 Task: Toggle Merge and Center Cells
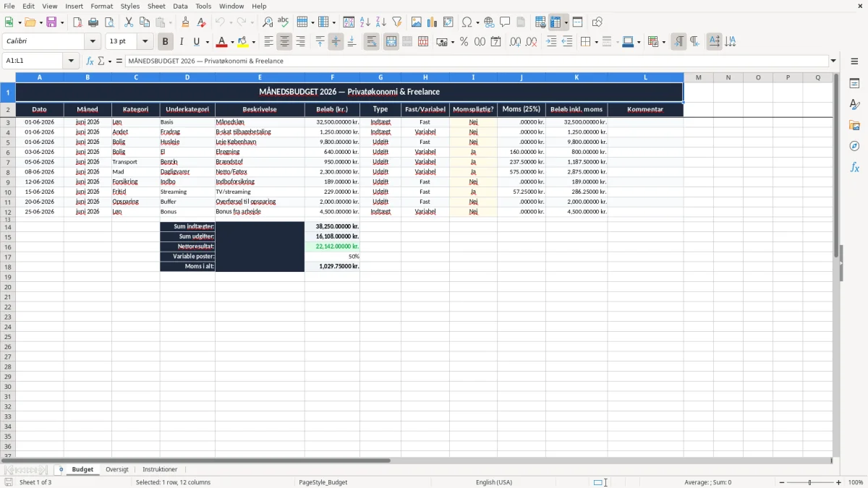pos(391,42)
